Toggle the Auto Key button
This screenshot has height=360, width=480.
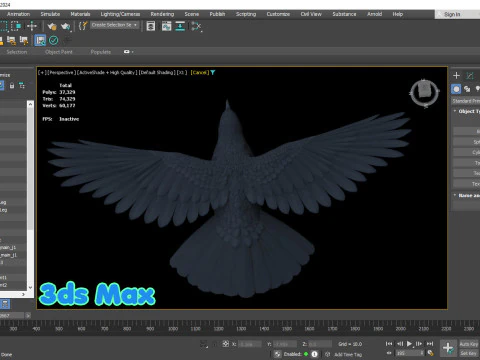click(469, 344)
